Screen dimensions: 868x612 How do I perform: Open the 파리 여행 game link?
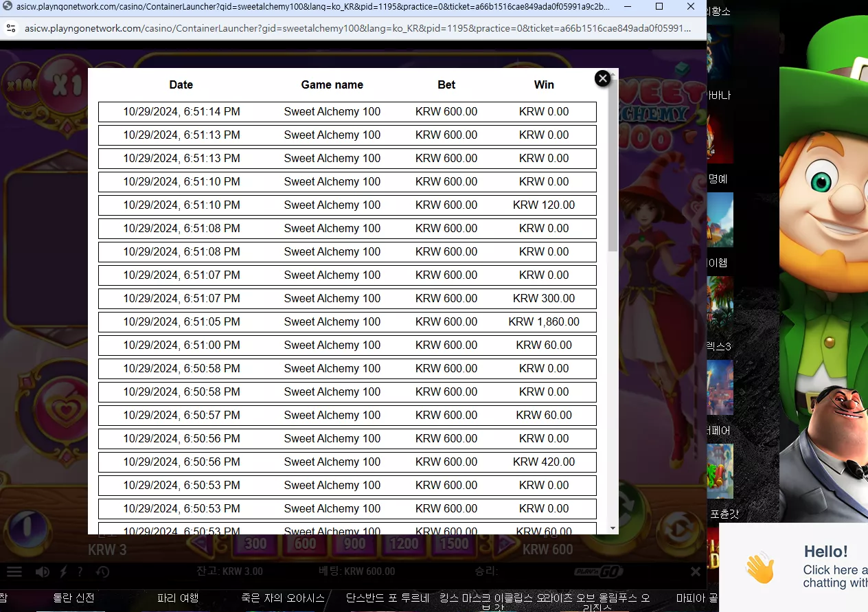tap(179, 598)
